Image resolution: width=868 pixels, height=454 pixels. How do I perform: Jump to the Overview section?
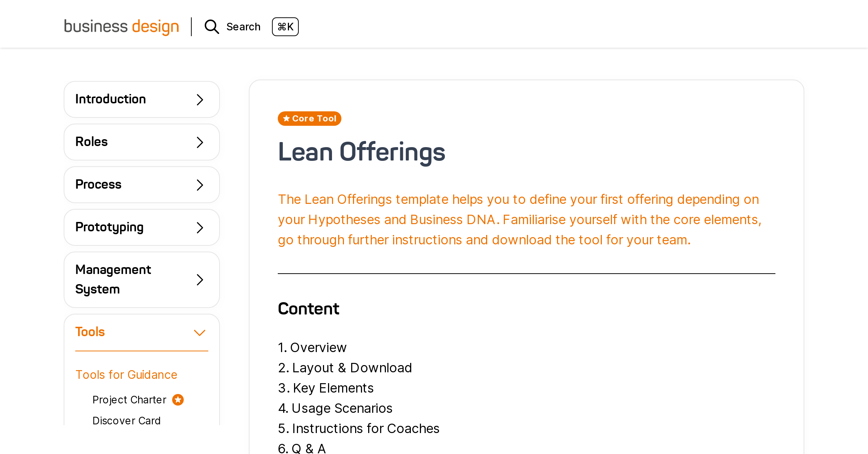pos(312,347)
